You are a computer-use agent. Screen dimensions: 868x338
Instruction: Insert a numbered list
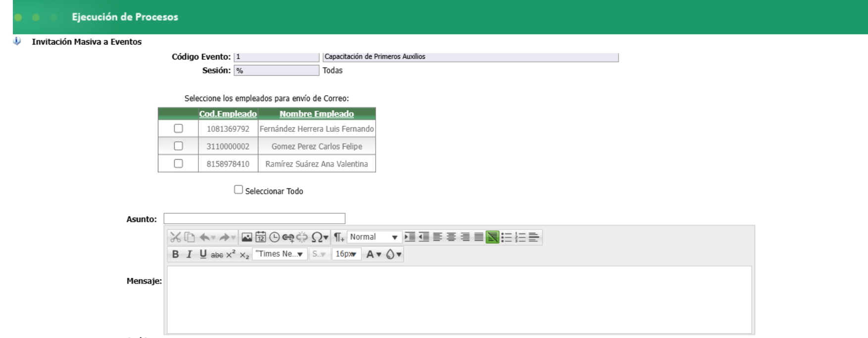(x=520, y=237)
